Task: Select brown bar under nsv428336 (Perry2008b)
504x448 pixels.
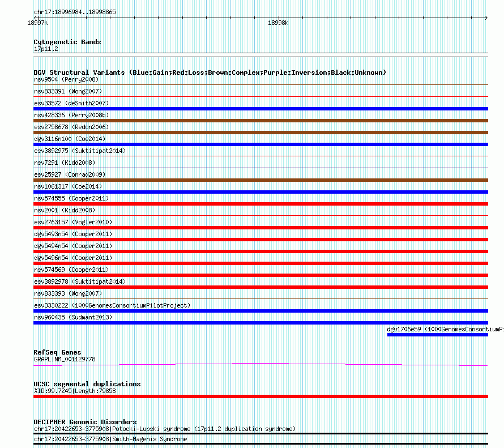Action: click(x=260, y=121)
